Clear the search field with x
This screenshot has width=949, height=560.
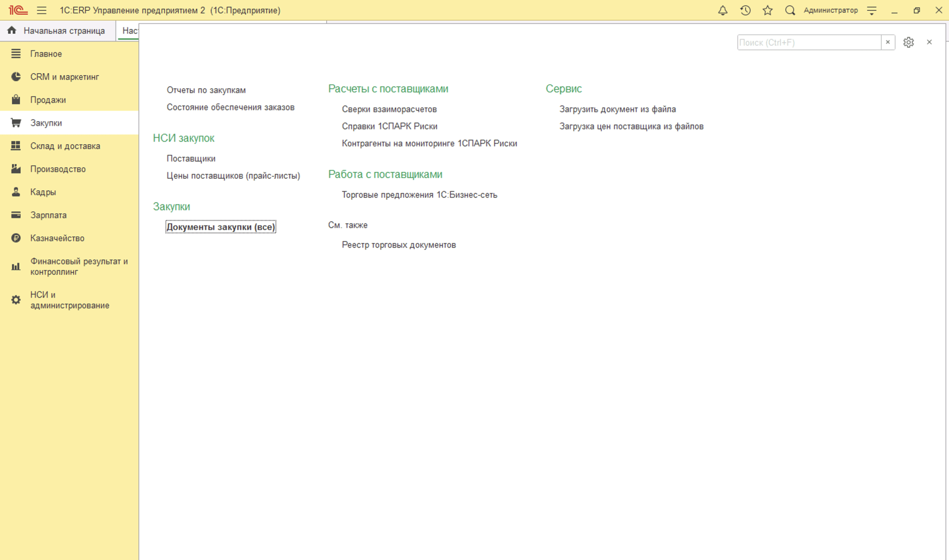tap(888, 43)
